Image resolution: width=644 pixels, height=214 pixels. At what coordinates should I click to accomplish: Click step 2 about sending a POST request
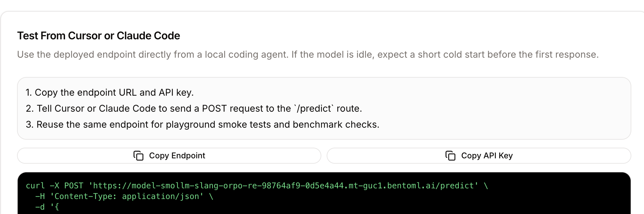194,108
